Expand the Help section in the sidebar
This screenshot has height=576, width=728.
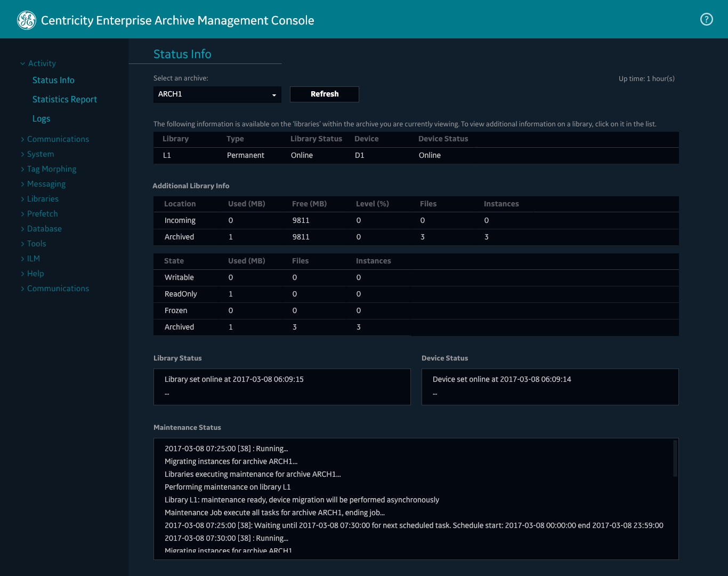(32, 274)
